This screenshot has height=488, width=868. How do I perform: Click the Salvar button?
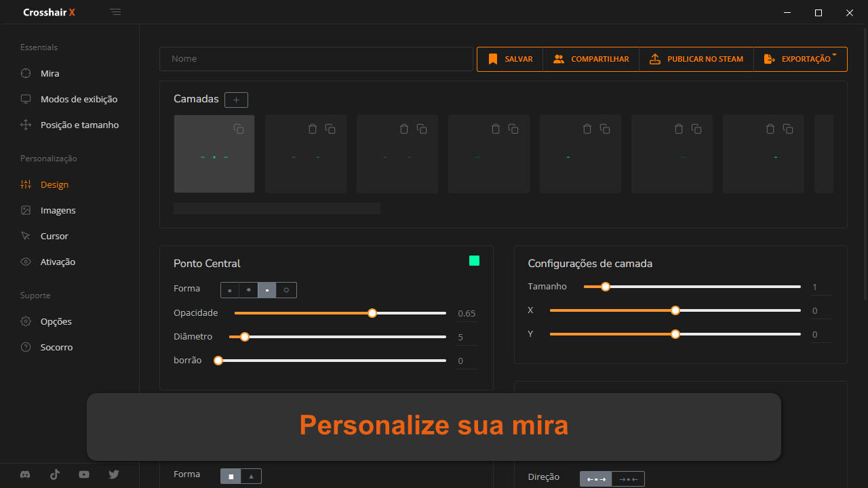point(511,59)
